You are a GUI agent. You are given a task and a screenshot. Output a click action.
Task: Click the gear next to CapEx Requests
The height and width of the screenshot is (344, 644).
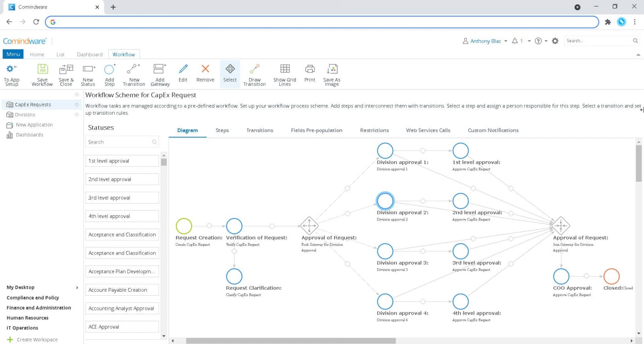pos(76,105)
